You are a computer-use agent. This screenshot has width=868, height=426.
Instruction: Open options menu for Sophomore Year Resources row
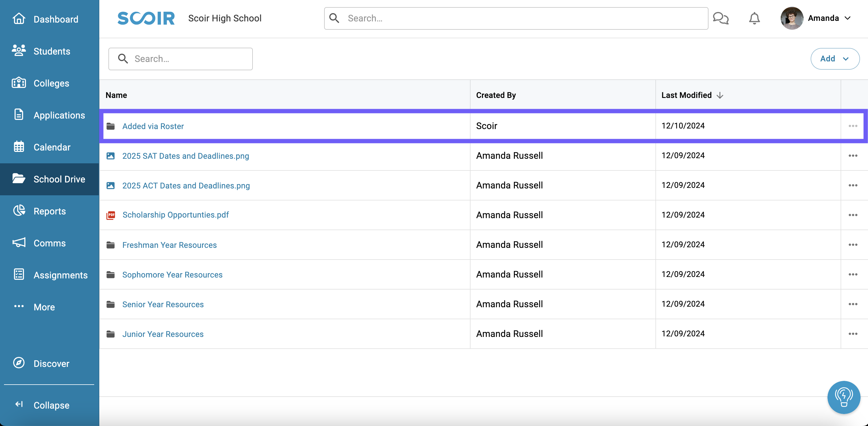point(853,274)
